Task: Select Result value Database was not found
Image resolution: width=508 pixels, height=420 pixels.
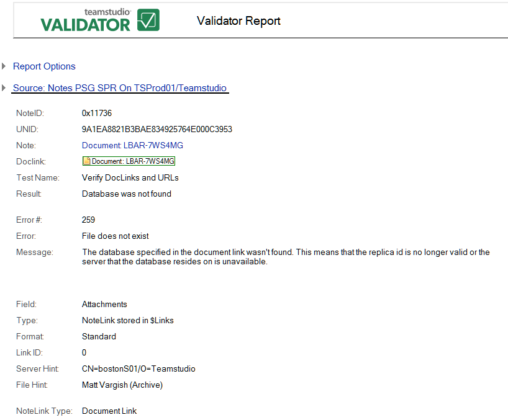Action: [x=126, y=194]
